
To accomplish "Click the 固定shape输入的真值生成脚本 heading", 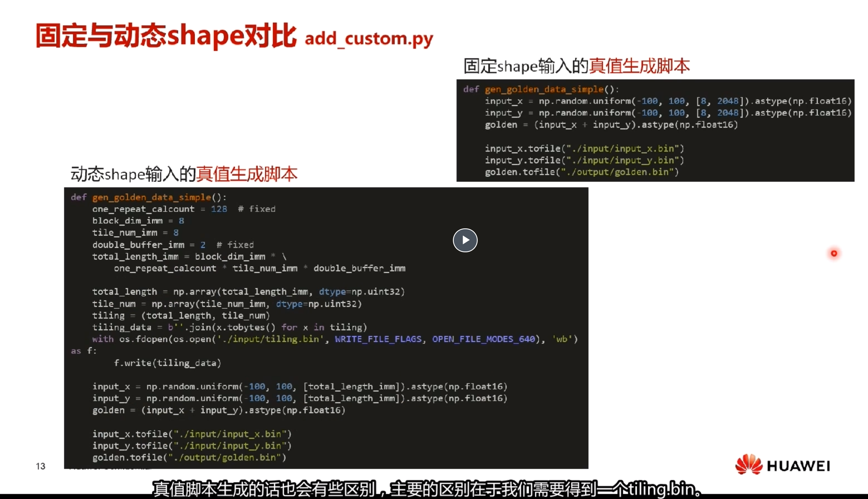I will click(576, 66).
